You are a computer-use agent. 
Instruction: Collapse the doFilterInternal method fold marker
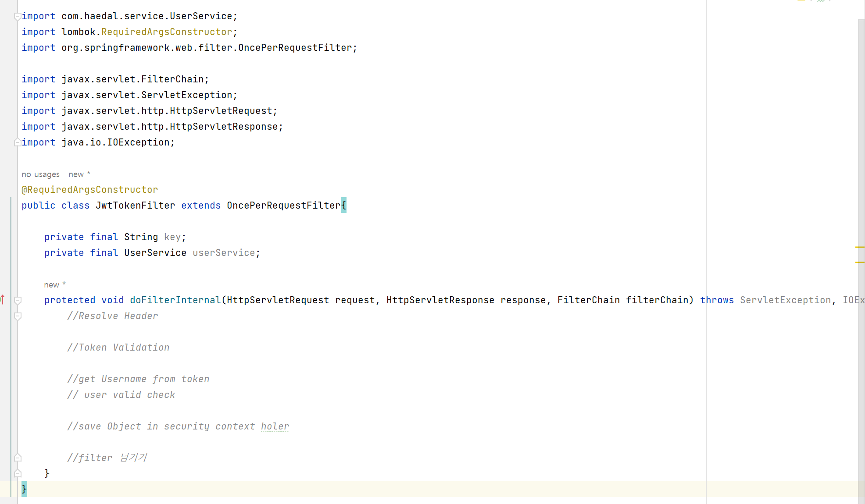[x=18, y=300]
